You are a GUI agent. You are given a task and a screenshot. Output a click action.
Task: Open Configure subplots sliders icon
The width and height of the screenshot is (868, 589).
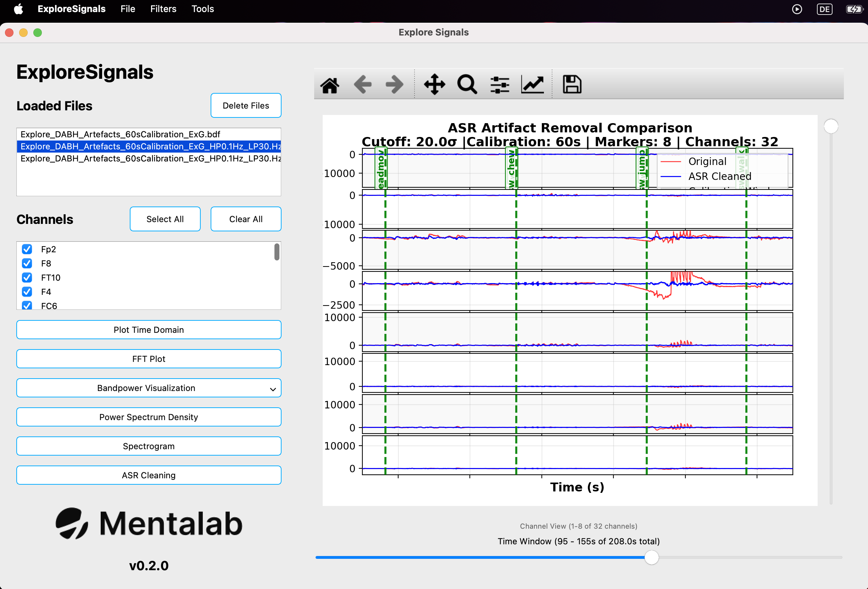click(x=500, y=85)
